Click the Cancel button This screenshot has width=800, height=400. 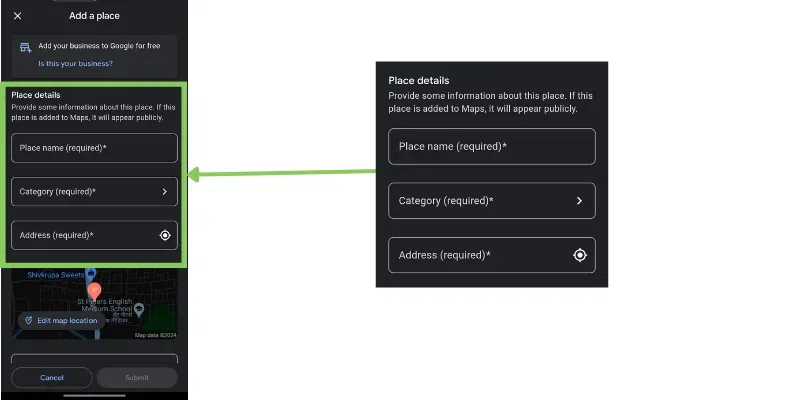tap(52, 377)
